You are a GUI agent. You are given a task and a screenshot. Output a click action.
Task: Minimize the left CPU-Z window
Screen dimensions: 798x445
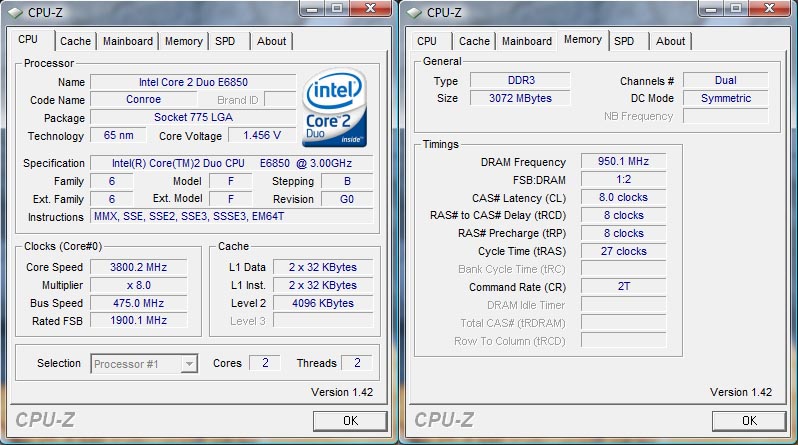point(312,9)
